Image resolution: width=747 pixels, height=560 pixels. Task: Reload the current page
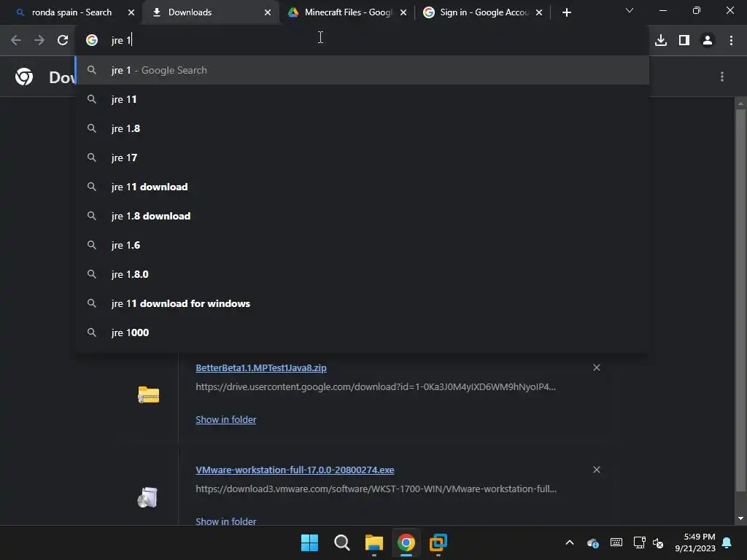(63, 41)
